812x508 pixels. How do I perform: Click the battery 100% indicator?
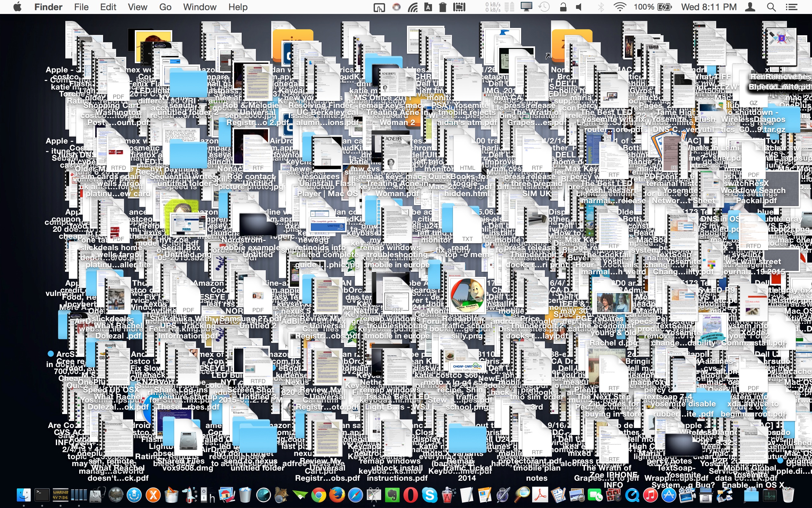[x=653, y=7]
